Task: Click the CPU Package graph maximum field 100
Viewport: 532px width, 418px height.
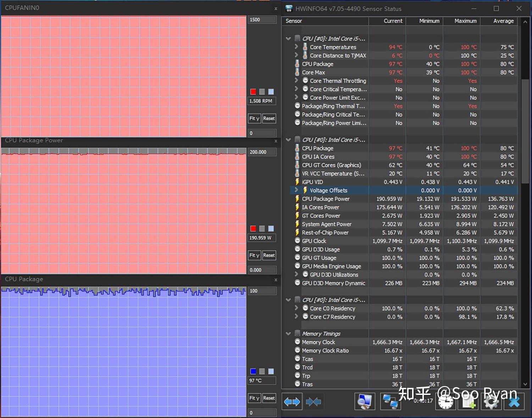Action: coord(262,291)
